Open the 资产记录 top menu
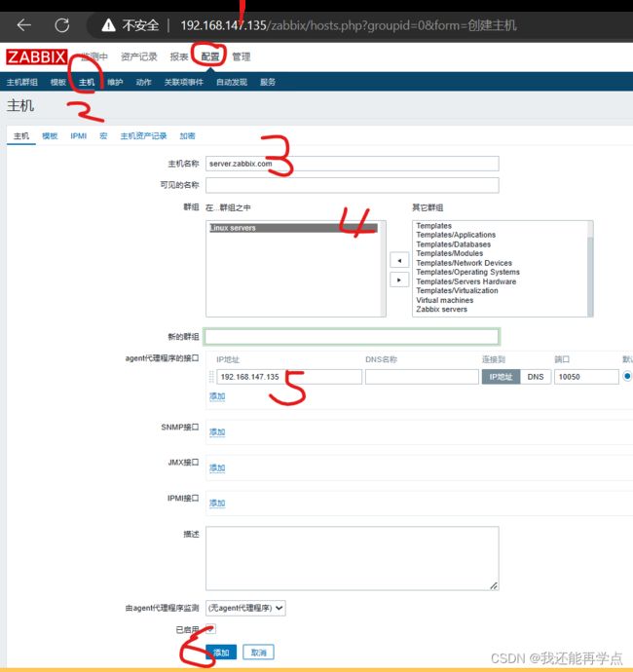 (x=139, y=56)
